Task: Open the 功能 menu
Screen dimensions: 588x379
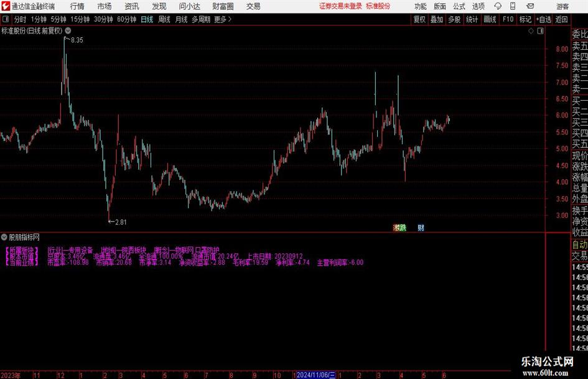Action: 421,6
